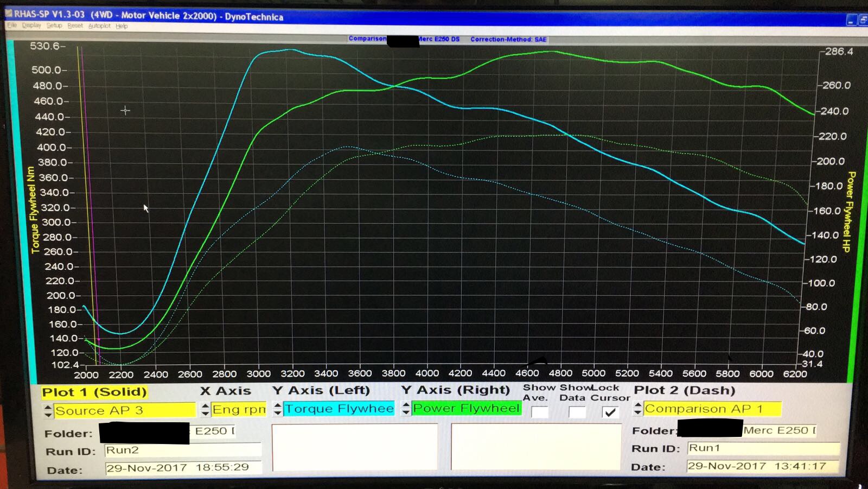Click the 102.4 bottom torque axis value
The height and width of the screenshot is (489, 868).
[x=65, y=365]
